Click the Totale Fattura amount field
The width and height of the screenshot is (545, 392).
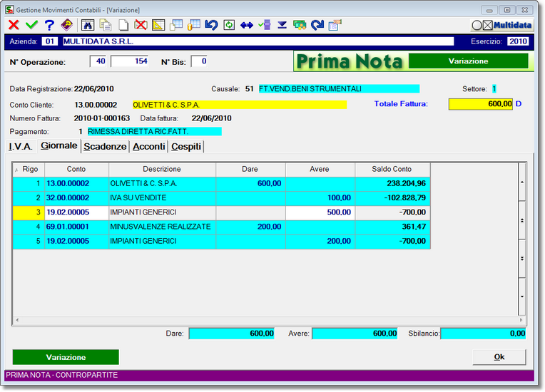(481, 104)
